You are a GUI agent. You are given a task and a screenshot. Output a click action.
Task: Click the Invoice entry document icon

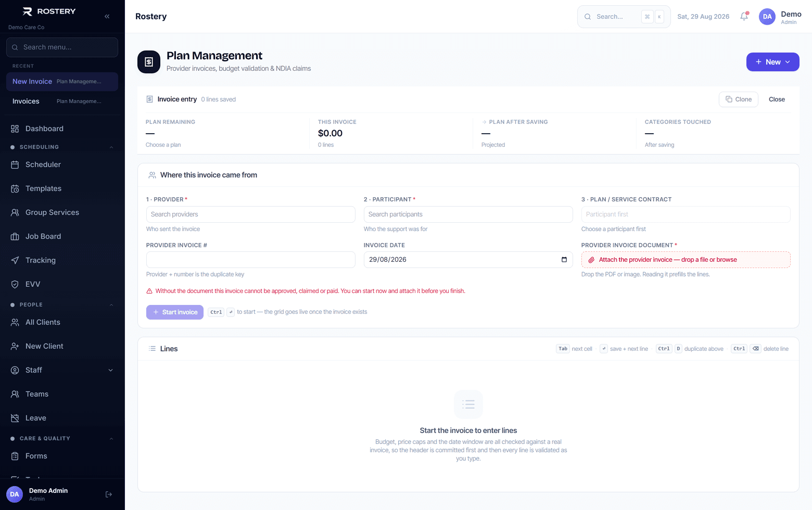(149, 99)
